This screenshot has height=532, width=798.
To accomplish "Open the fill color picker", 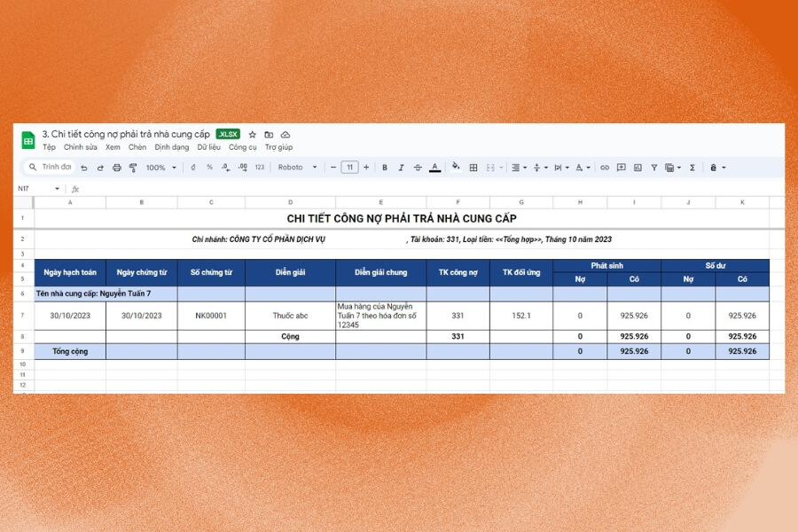I will 456,168.
